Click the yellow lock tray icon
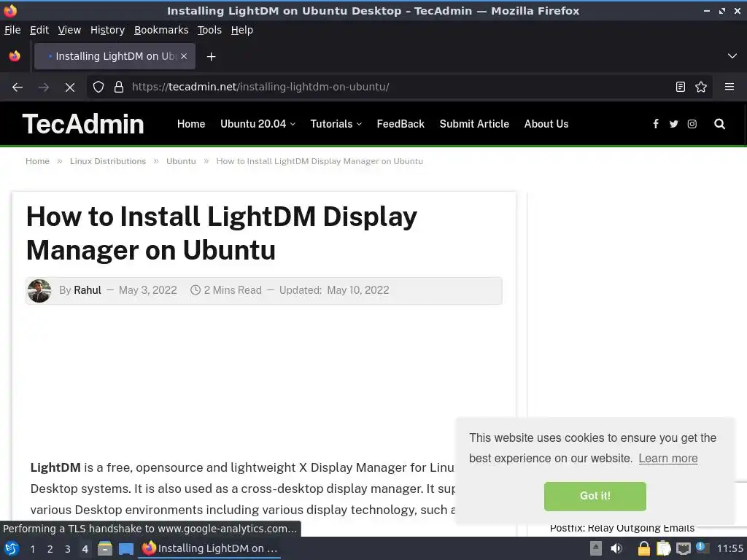Viewport: 747px width, 560px height. (x=643, y=548)
